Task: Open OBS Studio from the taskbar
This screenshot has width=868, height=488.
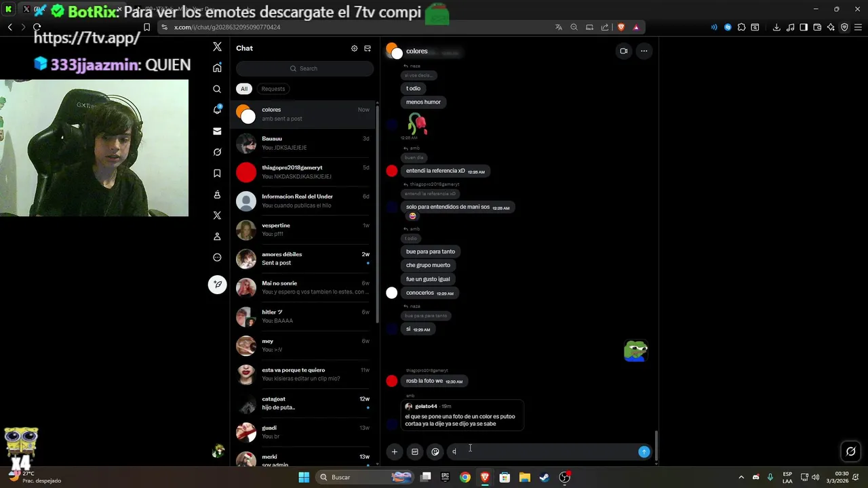Action: pos(564,477)
